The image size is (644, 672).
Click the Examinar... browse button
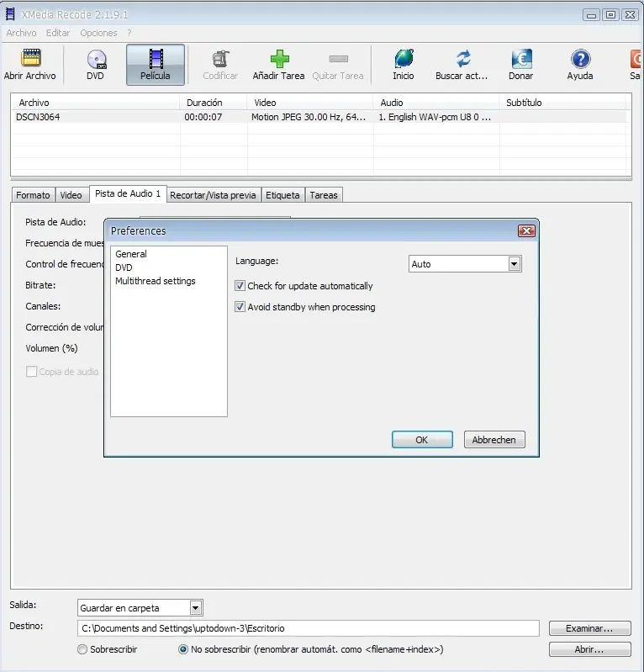(589, 628)
